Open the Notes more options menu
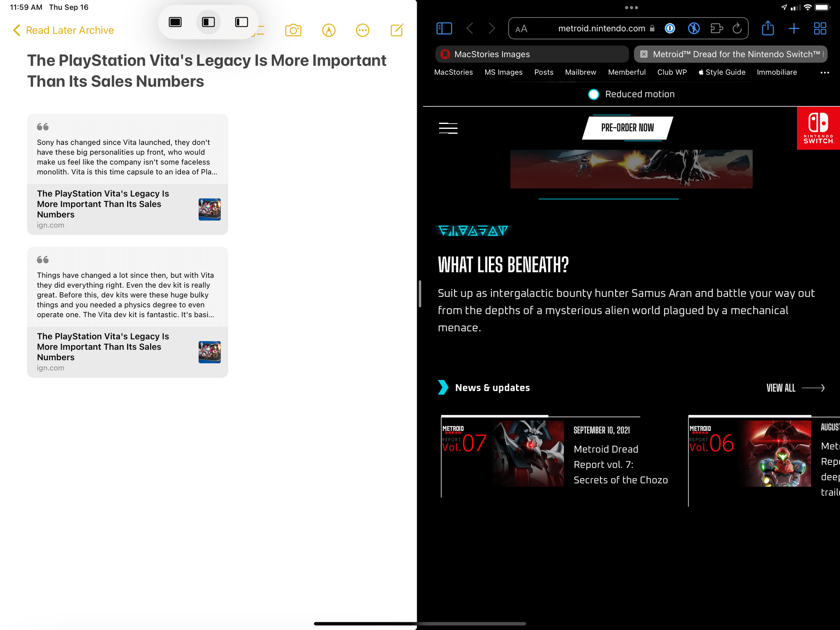This screenshot has height=630, width=840. click(x=363, y=30)
